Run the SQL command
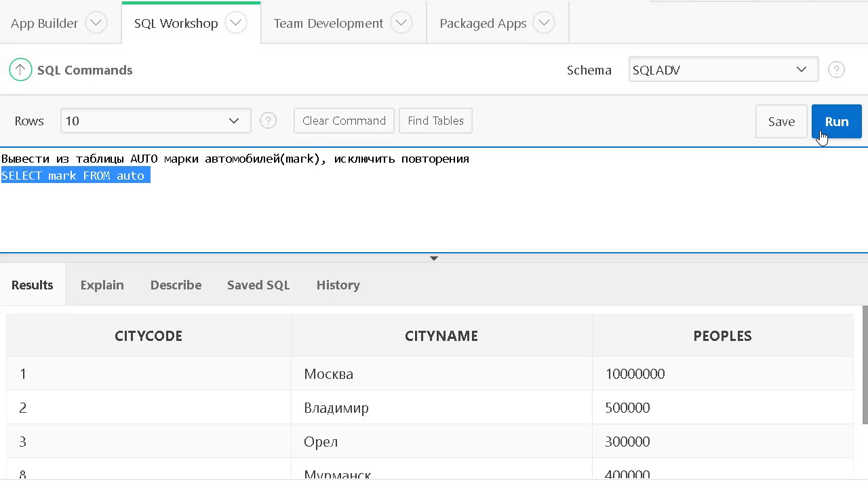 [x=836, y=121]
